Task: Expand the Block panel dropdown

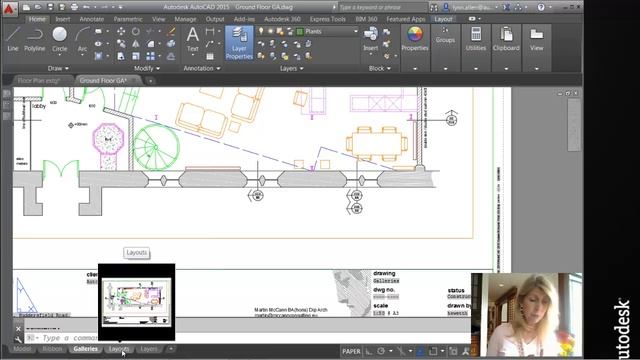Action: 380,68
